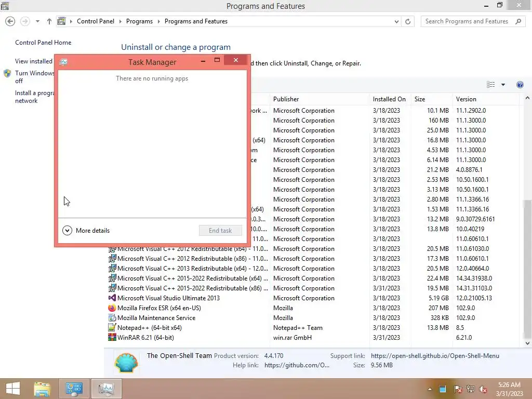Click the End task button
The width and height of the screenshot is (532, 399).
[220, 231]
